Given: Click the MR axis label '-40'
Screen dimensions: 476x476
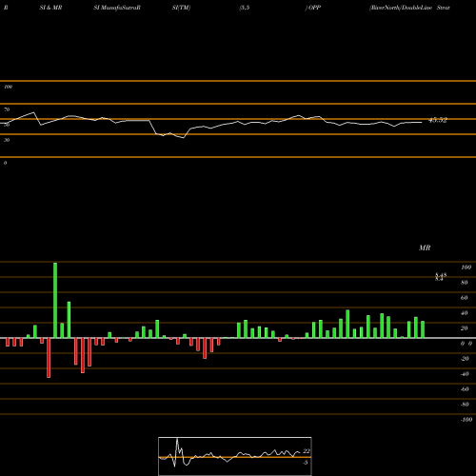Looking at the screenshot, I should point(465,374).
